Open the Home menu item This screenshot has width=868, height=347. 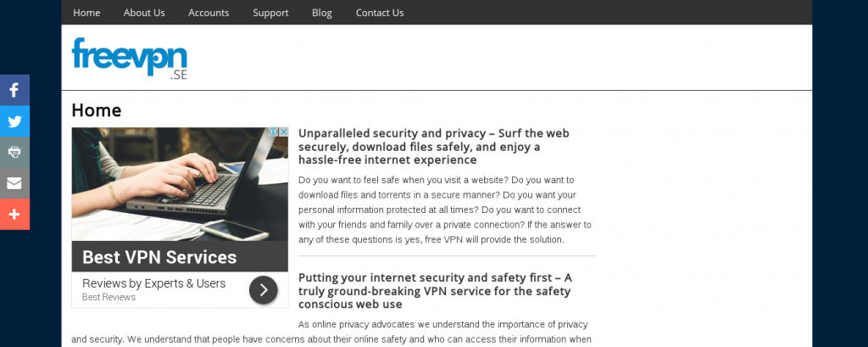pyautogui.click(x=86, y=13)
